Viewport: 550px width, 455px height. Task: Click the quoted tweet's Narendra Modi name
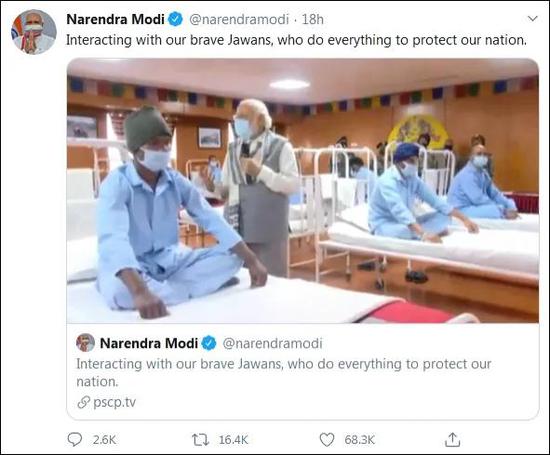coord(149,343)
